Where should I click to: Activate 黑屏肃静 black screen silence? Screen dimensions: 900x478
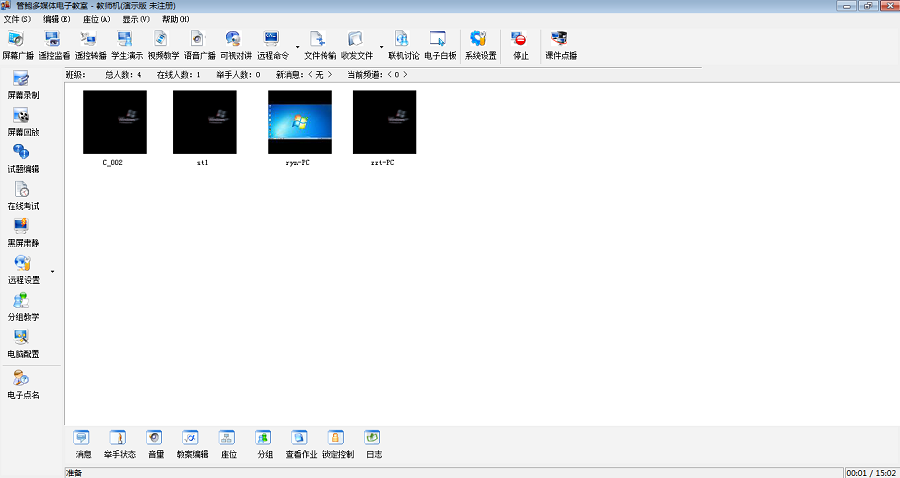tap(22, 233)
